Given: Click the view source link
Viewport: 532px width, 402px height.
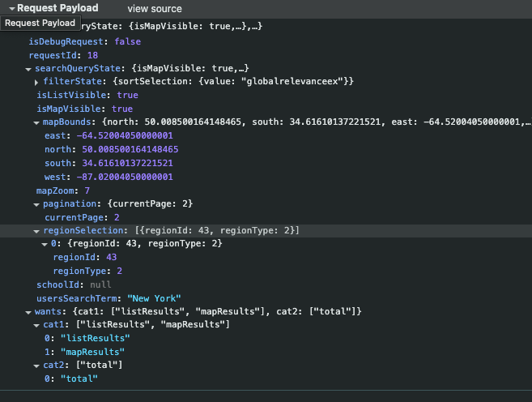Looking at the screenshot, I should tap(155, 9).
